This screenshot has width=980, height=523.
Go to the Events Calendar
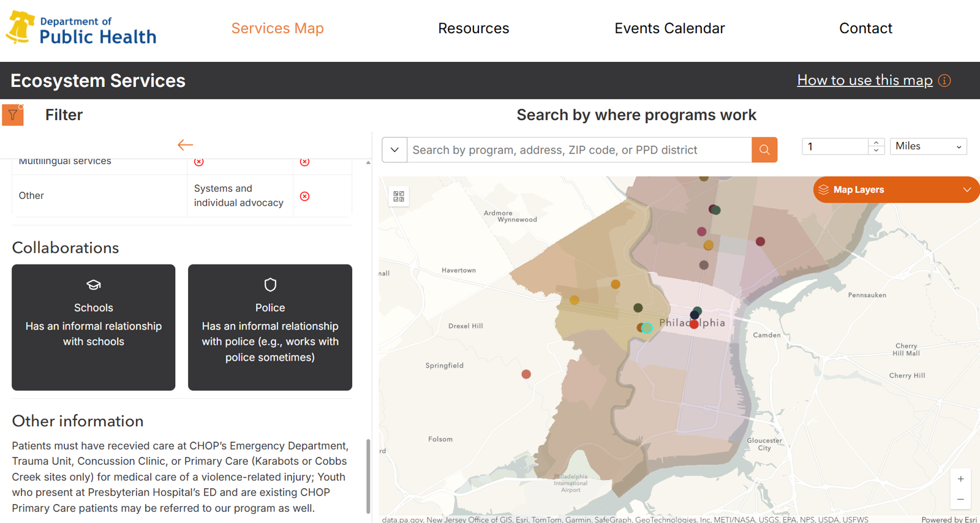(669, 28)
